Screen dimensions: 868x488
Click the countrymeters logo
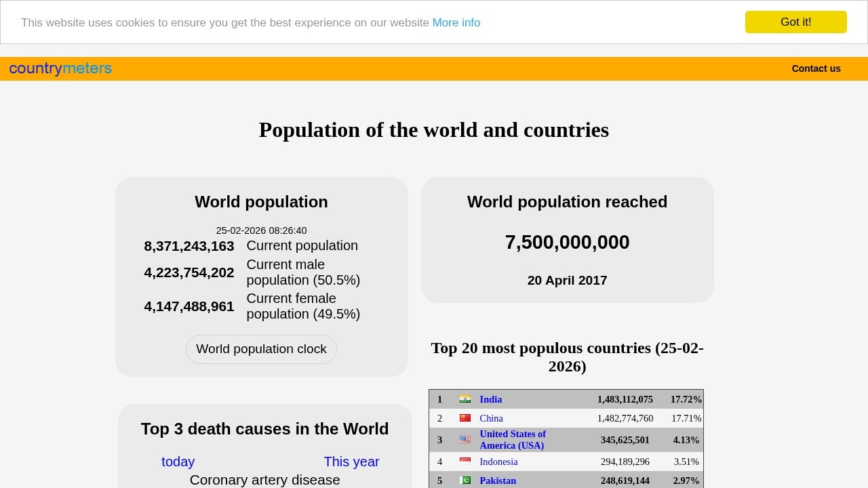click(x=60, y=68)
